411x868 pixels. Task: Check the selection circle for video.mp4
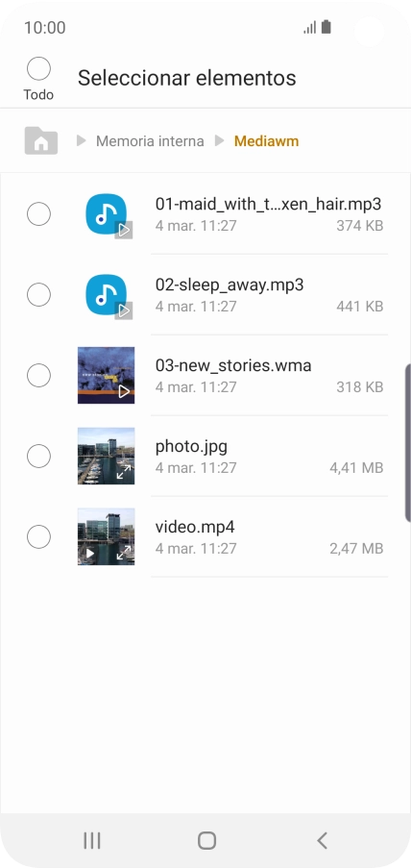click(38, 537)
